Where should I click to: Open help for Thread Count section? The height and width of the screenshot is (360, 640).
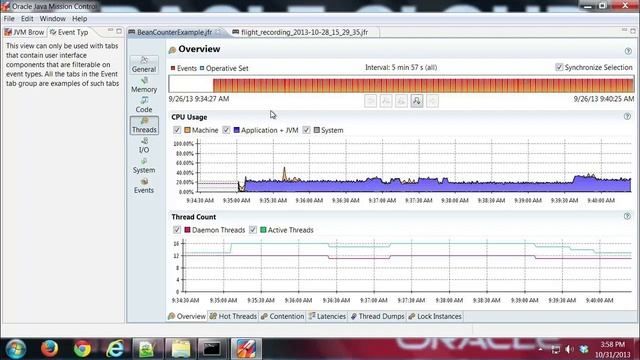coord(627,216)
